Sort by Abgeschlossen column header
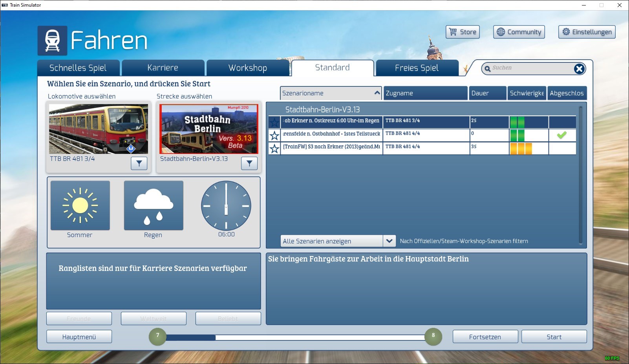Screen dimensions: 629x364 [567, 93]
